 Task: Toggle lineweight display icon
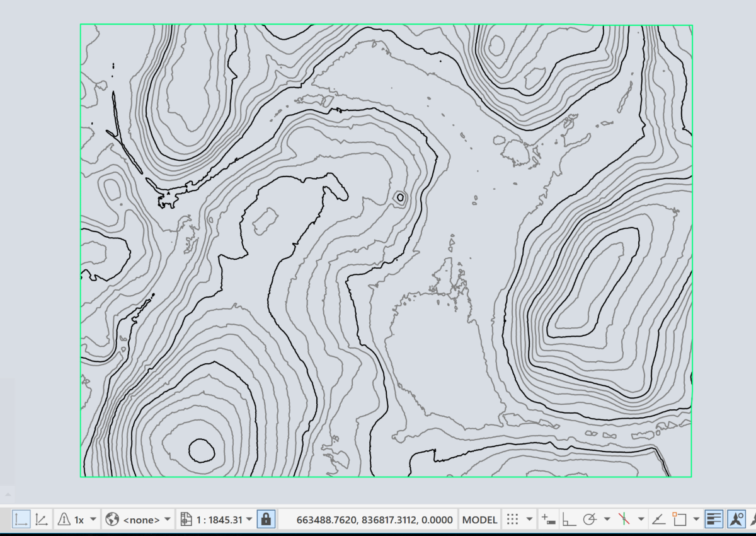pyautogui.click(x=714, y=520)
